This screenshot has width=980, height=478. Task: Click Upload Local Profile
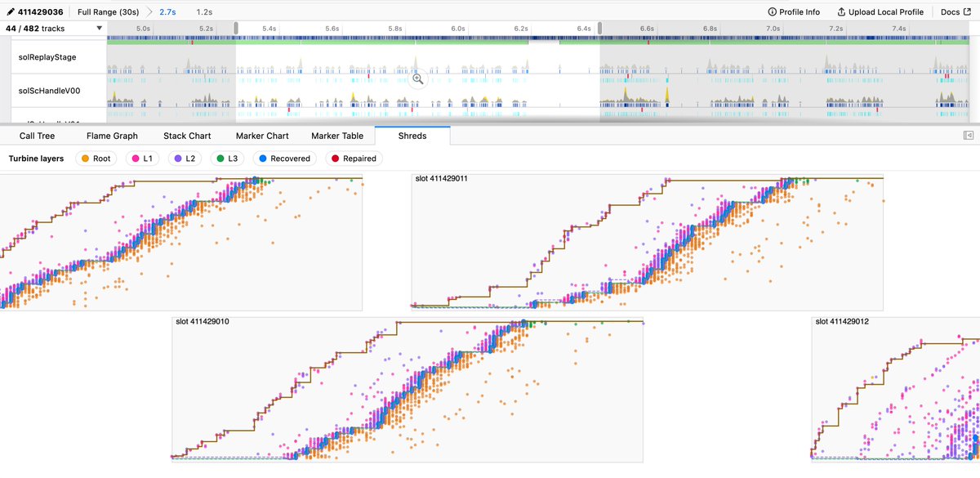click(x=880, y=12)
